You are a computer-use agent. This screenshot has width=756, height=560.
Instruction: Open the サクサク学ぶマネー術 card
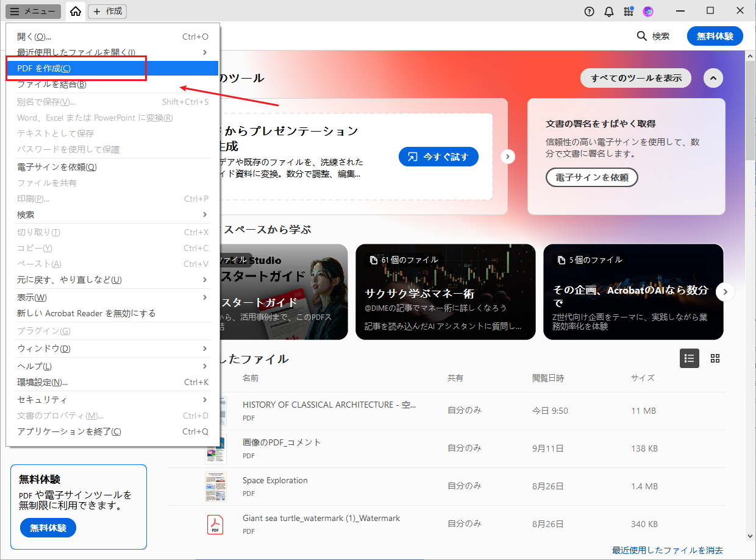446,292
